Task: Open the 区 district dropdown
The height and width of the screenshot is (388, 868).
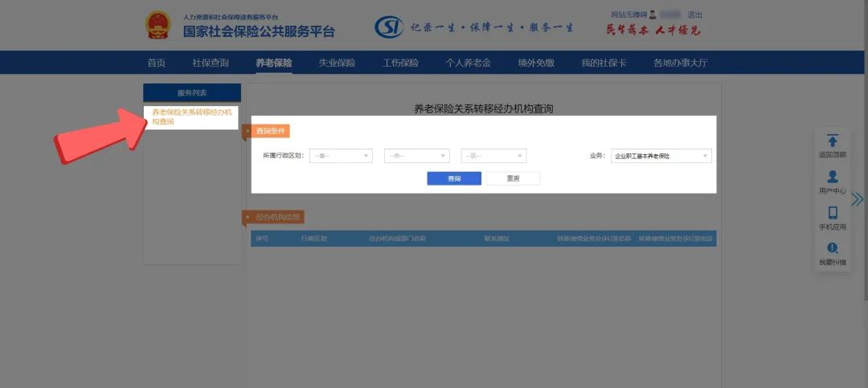Action: coord(493,156)
